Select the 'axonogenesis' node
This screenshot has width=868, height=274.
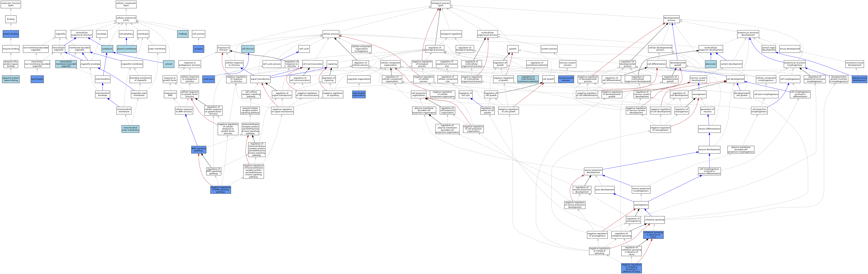641,205
